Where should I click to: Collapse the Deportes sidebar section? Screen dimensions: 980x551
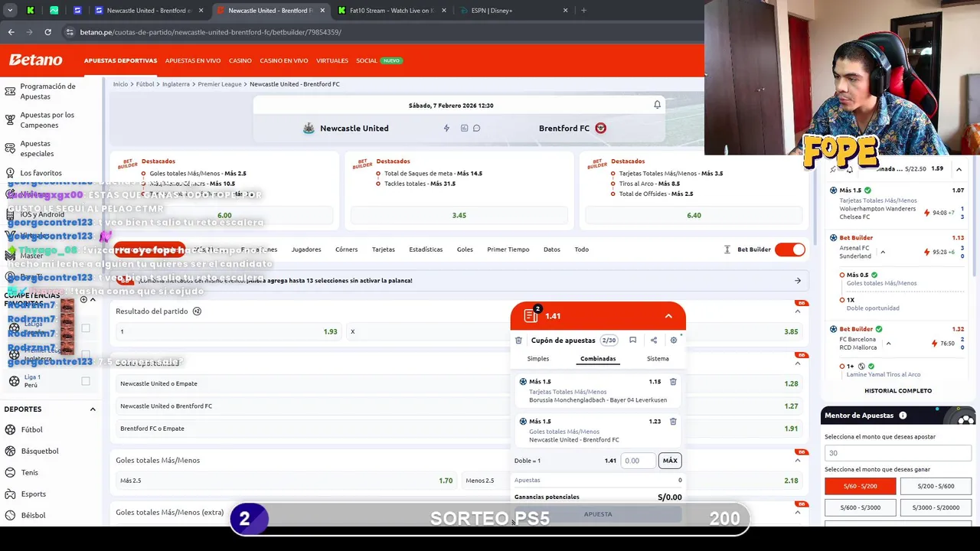click(93, 409)
